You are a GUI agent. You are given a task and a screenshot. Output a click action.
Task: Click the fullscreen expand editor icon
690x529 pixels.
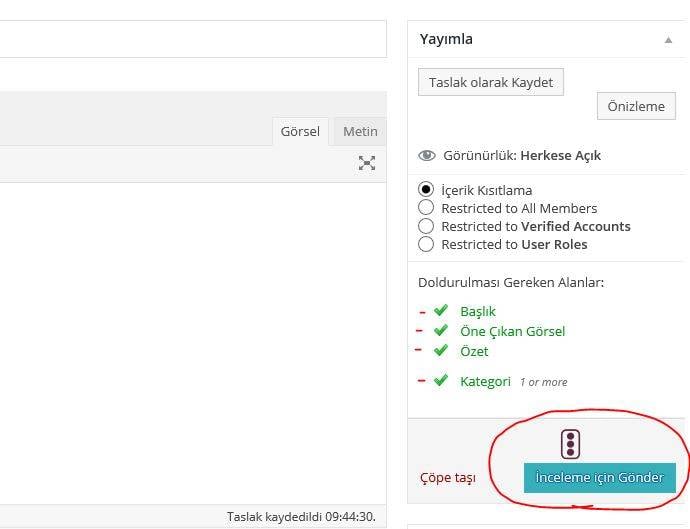pyautogui.click(x=367, y=163)
